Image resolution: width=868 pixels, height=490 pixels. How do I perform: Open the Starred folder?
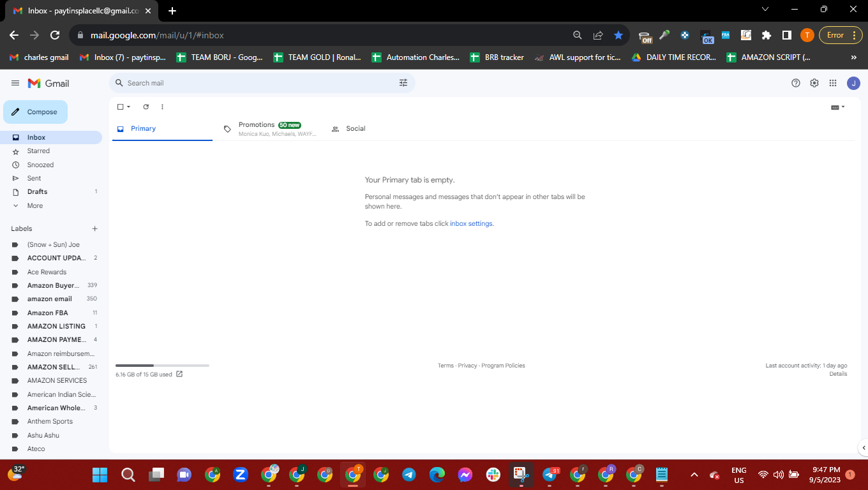coord(51,151)
